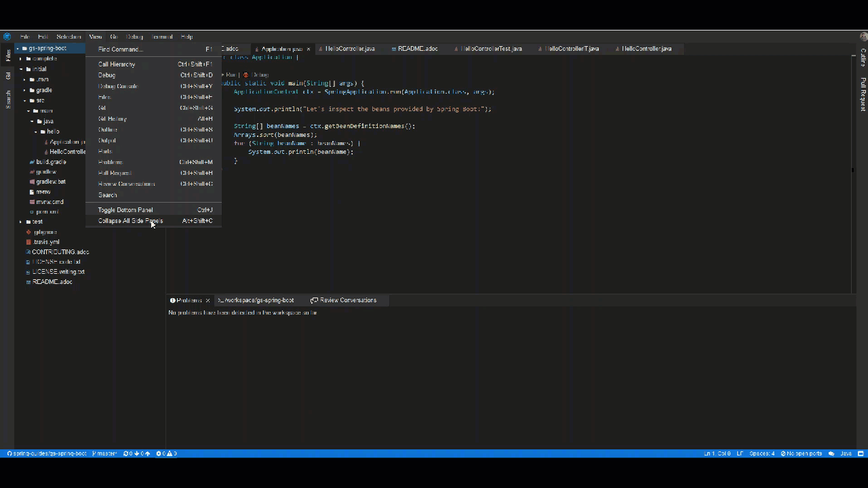Click the GitHub repository icon in status bar

click(9, 453)
